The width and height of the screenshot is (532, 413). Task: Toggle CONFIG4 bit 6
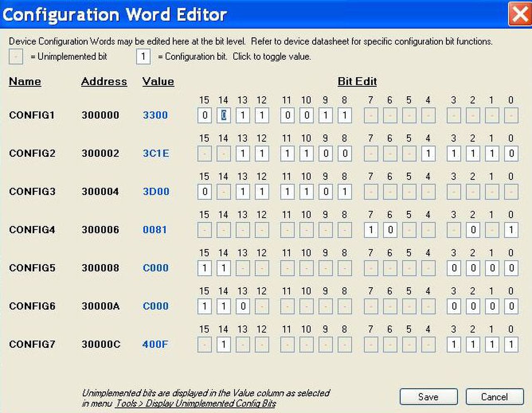pyautogui.click(x=390, y=230)
